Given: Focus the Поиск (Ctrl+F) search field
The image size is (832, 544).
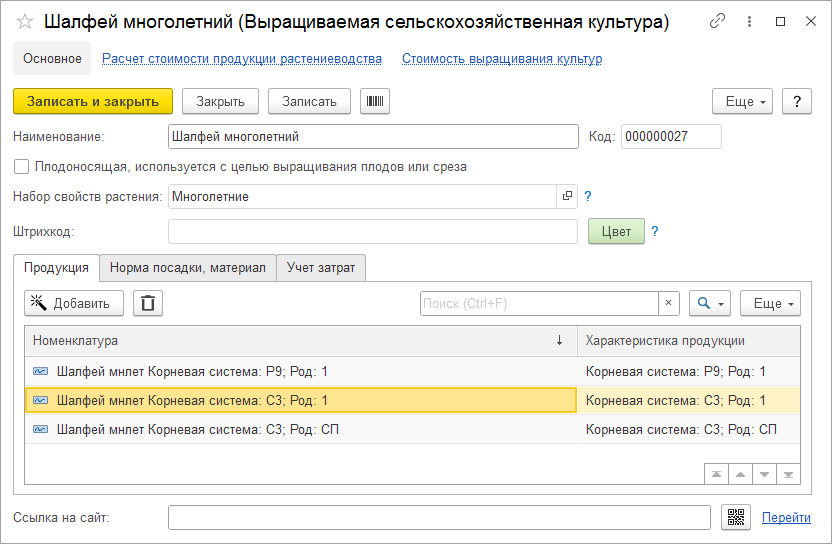Looking at the screenshot, I should coord(538,303).
